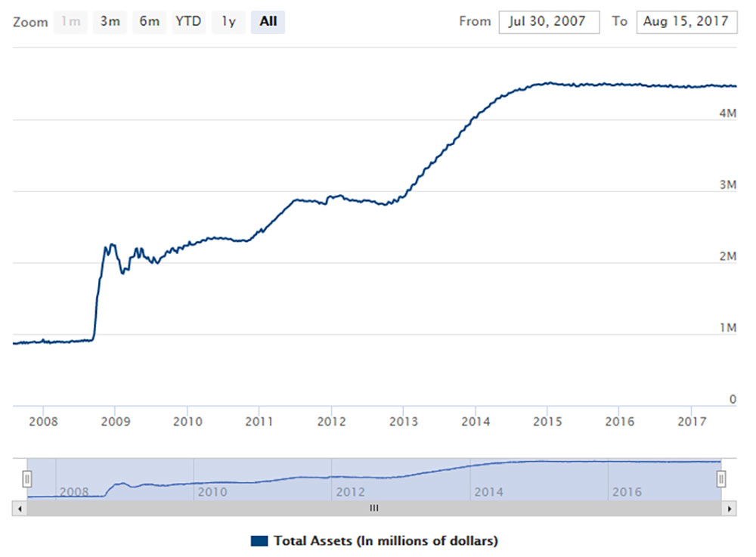The image size is (756, 557).
Task: Switch zoom to YTD
Action: (188, 22)
